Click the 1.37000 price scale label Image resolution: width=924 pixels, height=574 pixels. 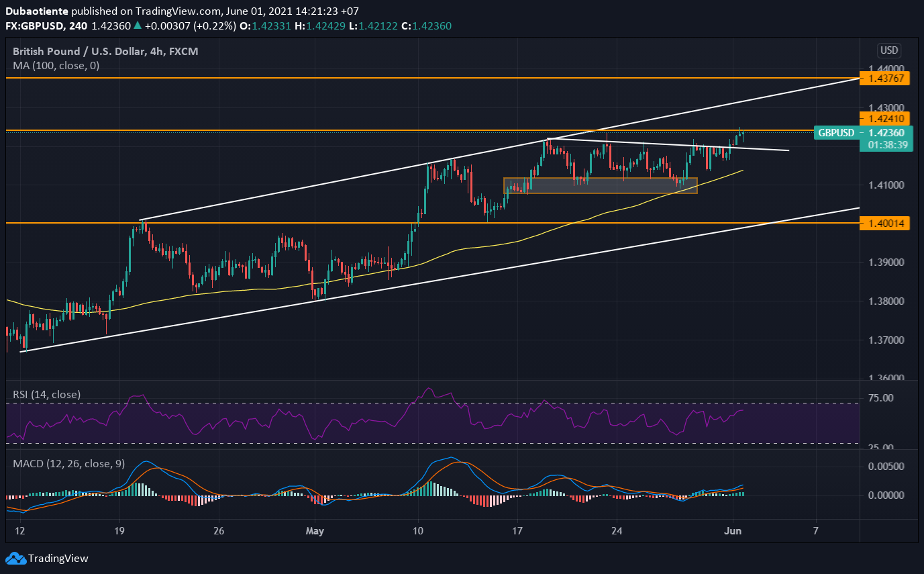coord(886,340)
